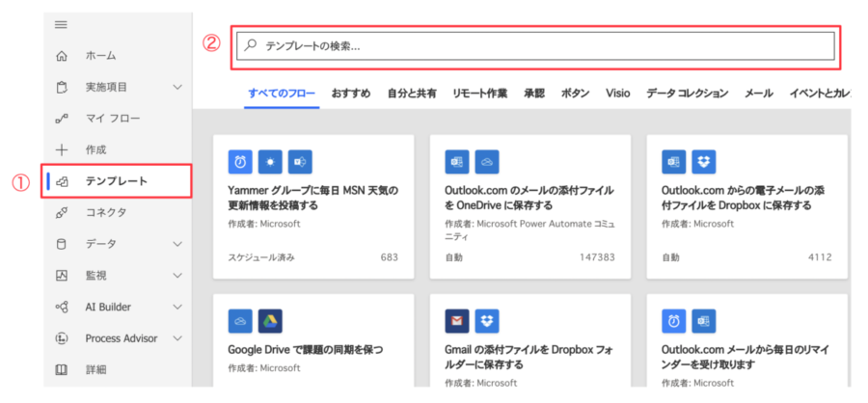The image size is (868, 403).
Task: Click alarm clock icon on リマインダー card
Action: coord(674,320)
